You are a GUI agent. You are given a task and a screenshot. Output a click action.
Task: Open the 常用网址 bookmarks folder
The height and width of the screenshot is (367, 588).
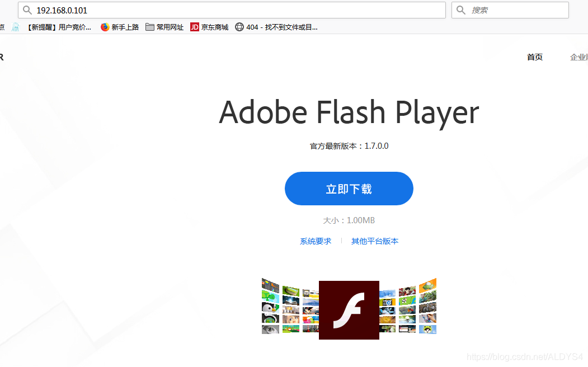coord(164,27)
